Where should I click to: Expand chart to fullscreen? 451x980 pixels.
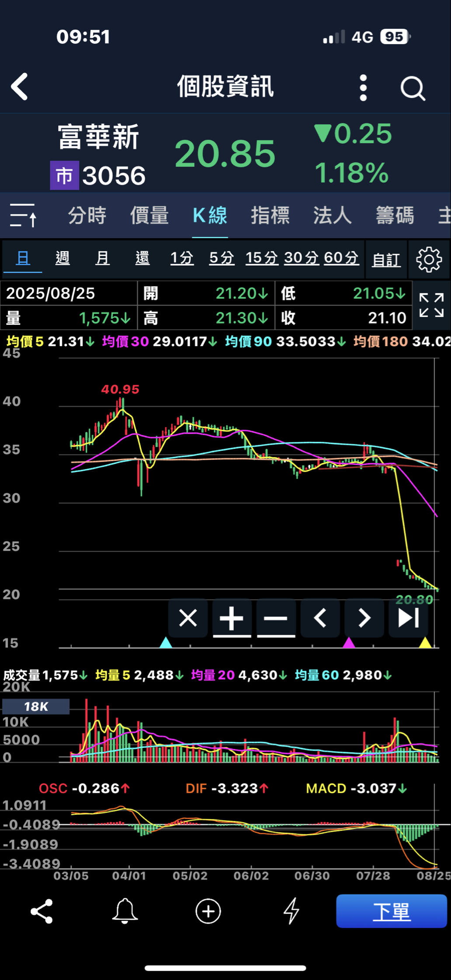click(431, 305)
